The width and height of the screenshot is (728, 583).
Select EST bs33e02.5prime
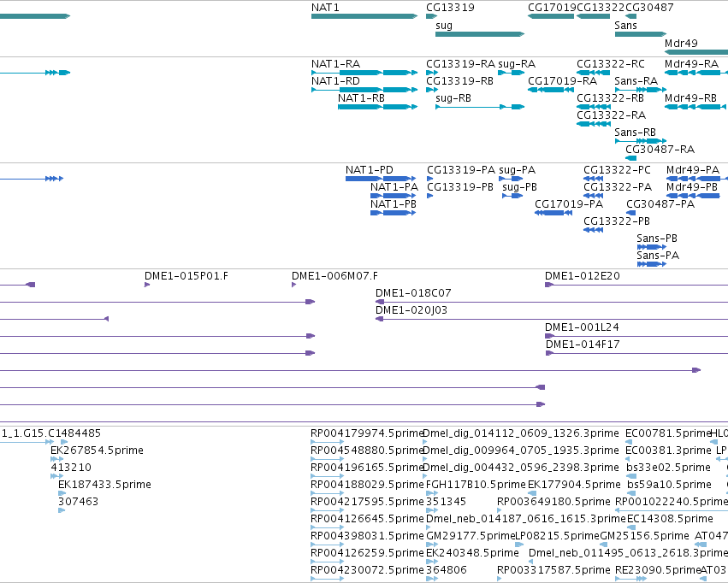point(631,476)
